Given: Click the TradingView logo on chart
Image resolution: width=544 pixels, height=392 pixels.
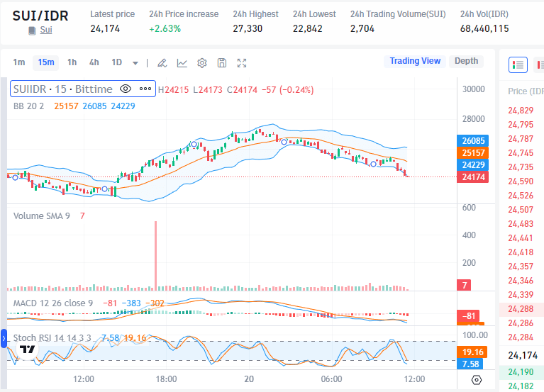Looking at the screenshot, I should pyautogui.click(x=28, y=349).
